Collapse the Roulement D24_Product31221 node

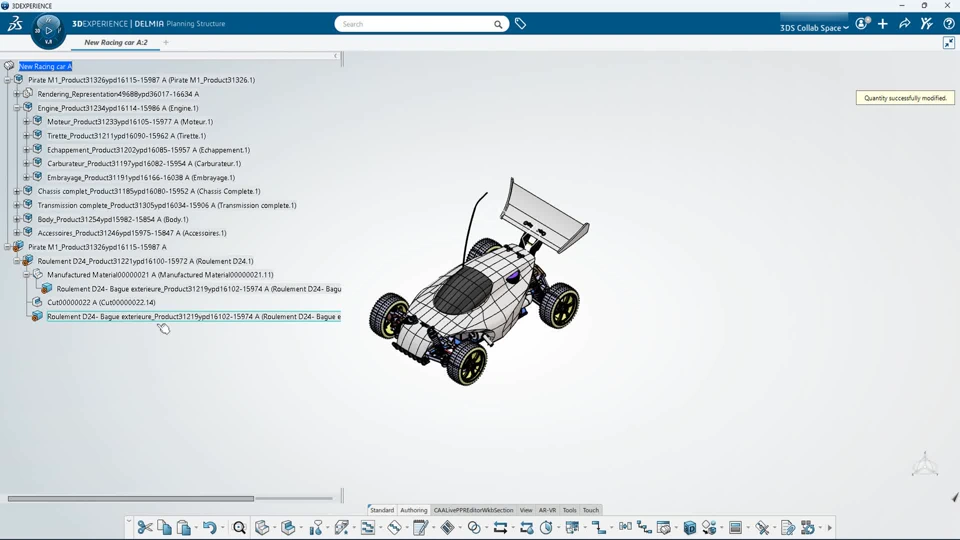tap(17, 261)
